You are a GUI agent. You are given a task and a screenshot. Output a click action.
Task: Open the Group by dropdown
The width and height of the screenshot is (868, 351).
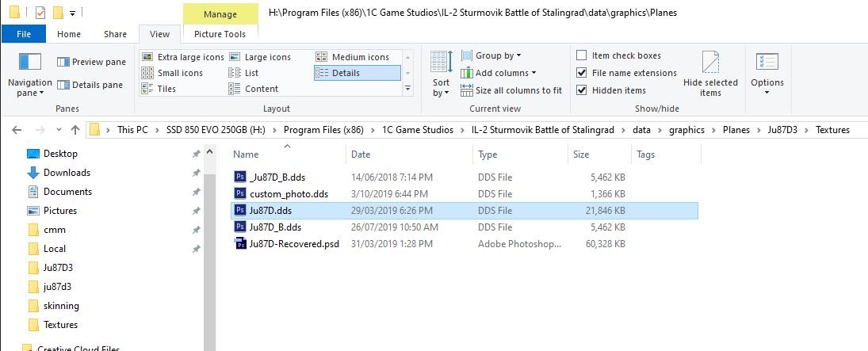[x=491, y=55]
